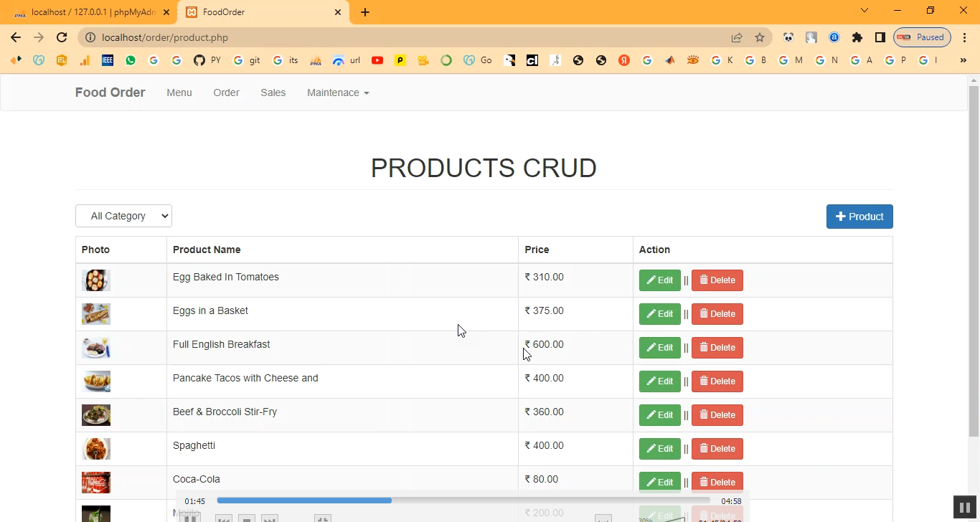Open the Sales nav item
This screenshot has height=522, width=980.
click(x=273, y=92)
